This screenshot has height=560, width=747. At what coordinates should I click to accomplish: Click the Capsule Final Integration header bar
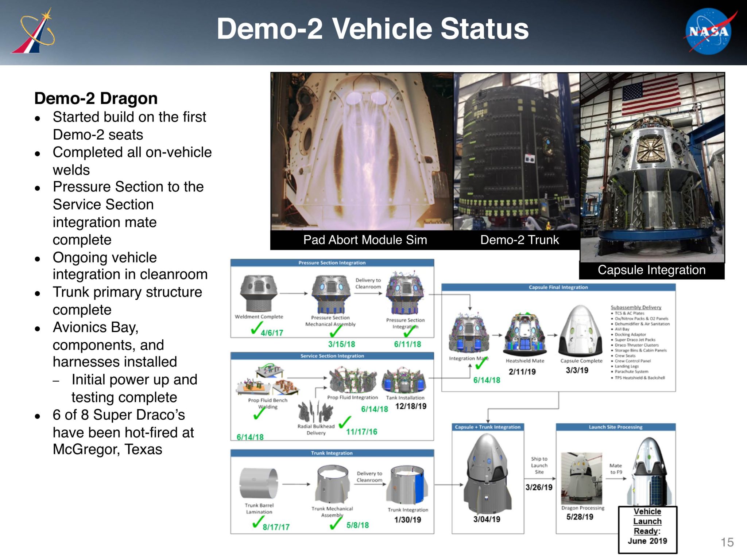pos(558,287)
